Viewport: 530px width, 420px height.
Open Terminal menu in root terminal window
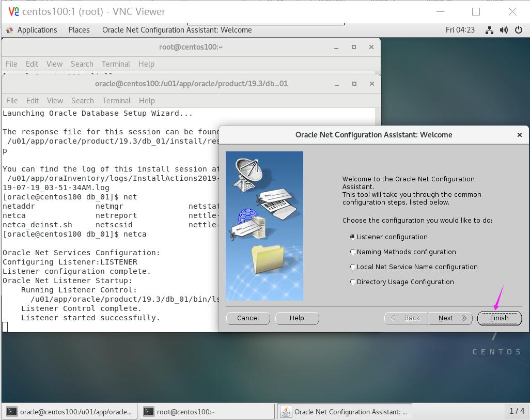pos(116,64)
